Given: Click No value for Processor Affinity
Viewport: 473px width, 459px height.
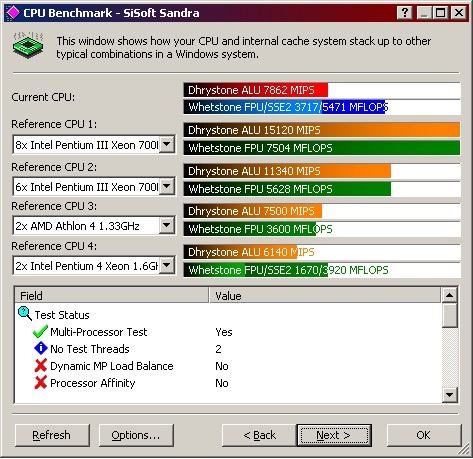Looking at the screenshot, I should [x=222, y=383].
